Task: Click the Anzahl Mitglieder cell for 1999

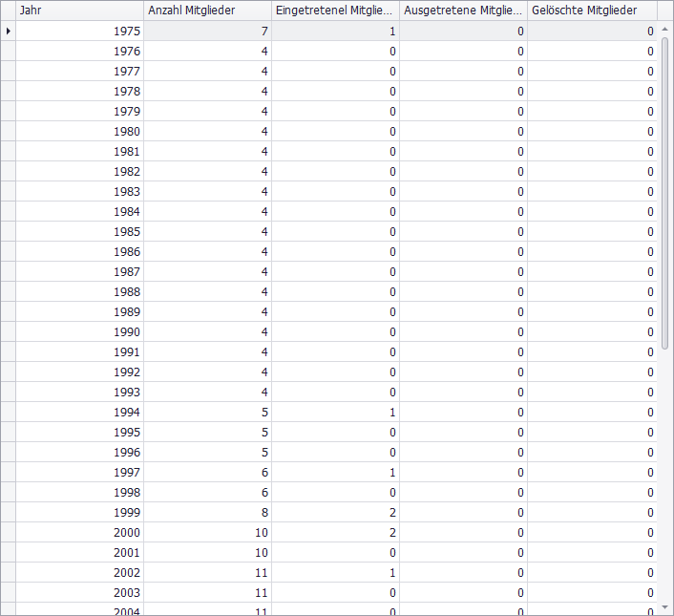Action: click(207, 513)
